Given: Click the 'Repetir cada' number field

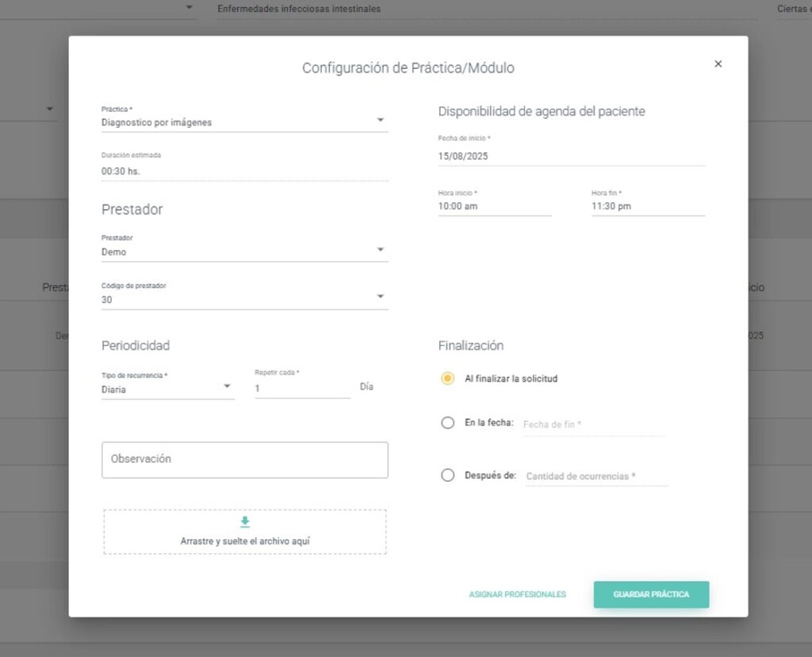Looking at the screenshot, I should click(x=301, y=389).
